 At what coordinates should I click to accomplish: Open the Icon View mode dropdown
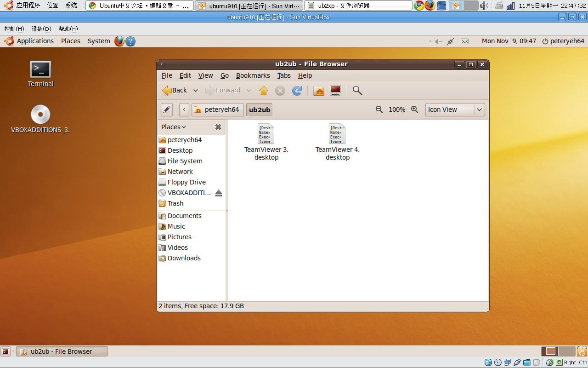tap(455, 109)
